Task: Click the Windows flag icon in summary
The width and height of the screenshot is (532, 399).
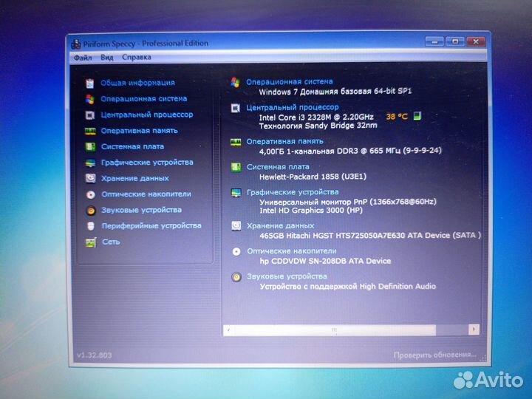Action: click(x=236, y=82)
